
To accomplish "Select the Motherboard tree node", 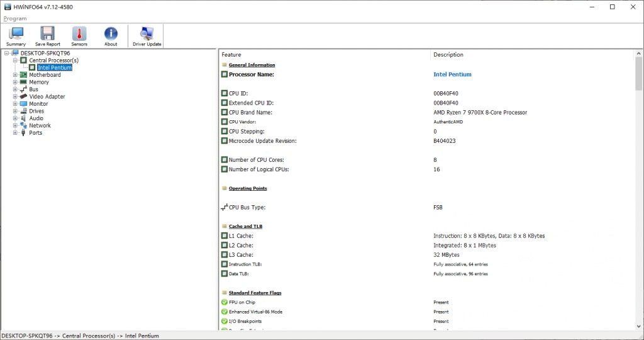I will click(45, 75).
